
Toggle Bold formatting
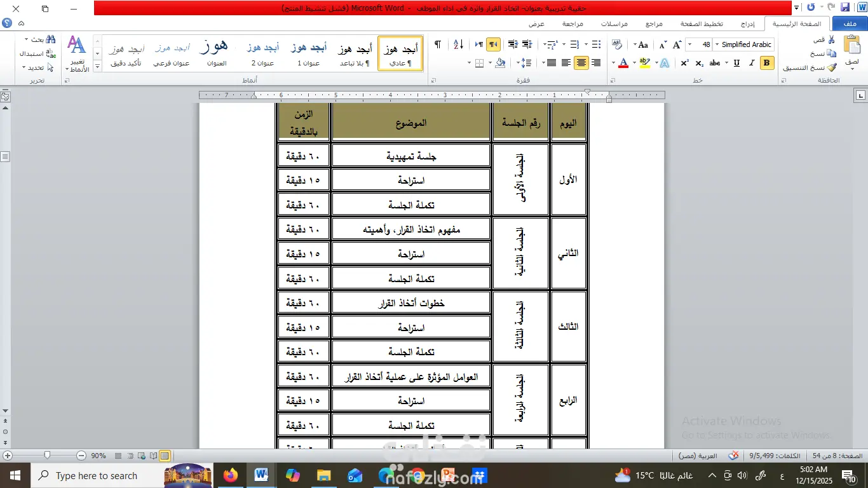point(767,63)
